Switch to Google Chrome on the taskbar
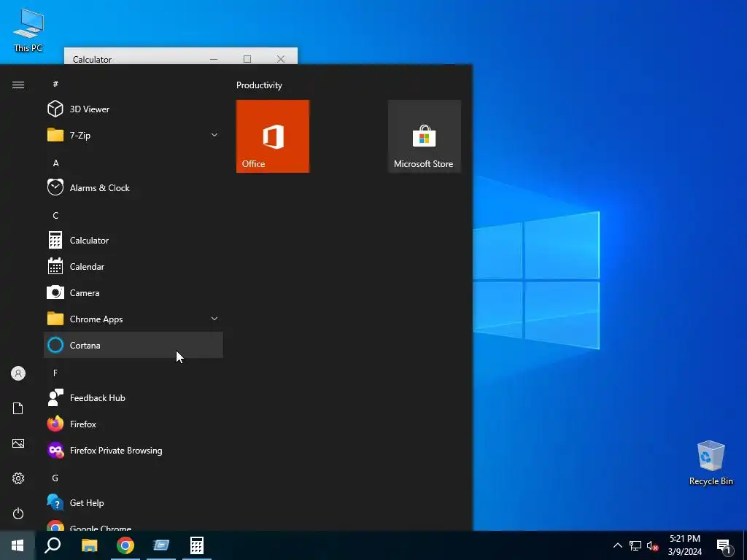The width and height of the screenshot is (747, 560). tap(125, 545)
